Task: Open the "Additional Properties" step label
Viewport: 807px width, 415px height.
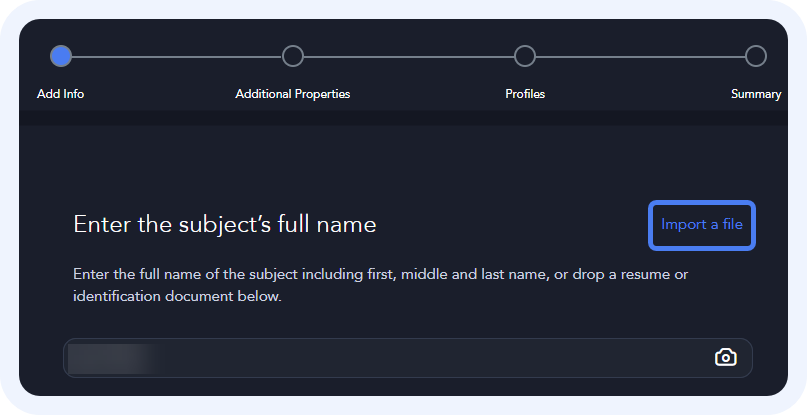Action: point(293,94)
